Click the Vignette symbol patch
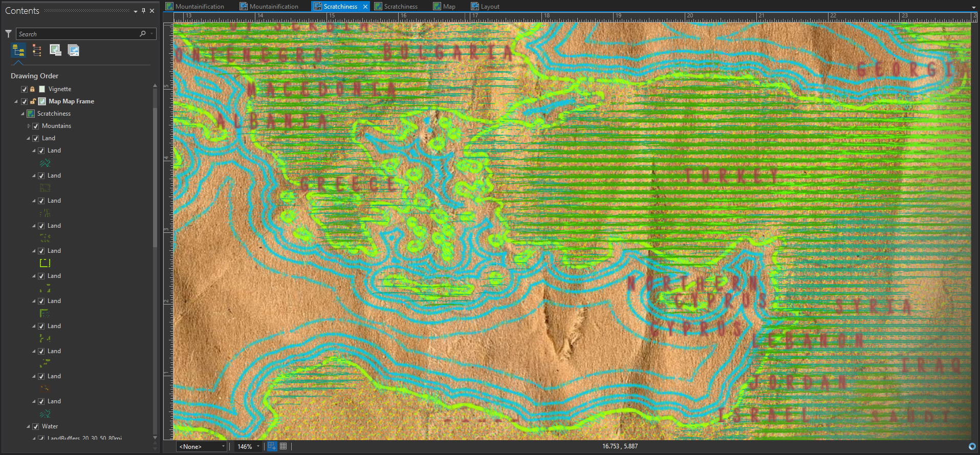The width and height of the screenshot is (980, 455). coord(42,89)
